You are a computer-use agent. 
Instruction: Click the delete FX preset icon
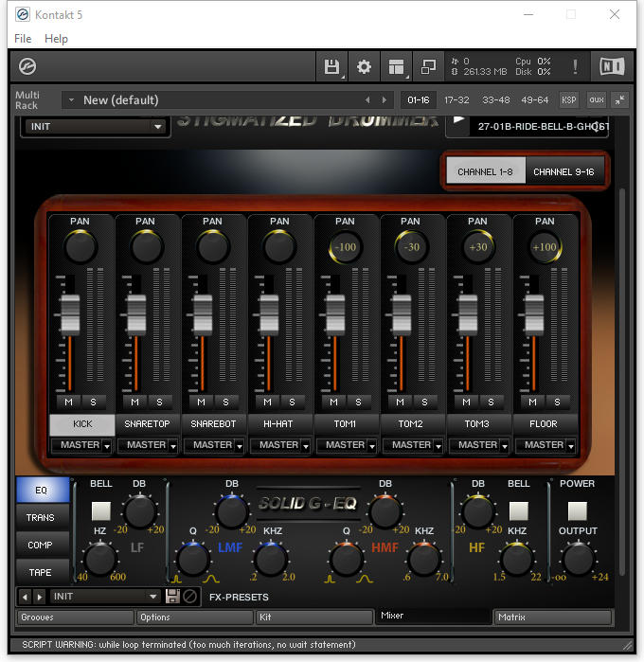click(190, 596)
